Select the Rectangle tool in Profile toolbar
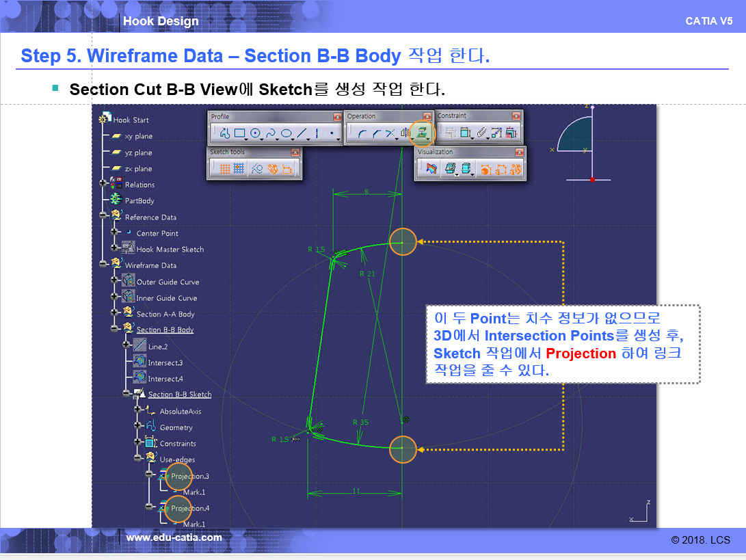The width and height of the screenshot is (746, 560). 239,133
